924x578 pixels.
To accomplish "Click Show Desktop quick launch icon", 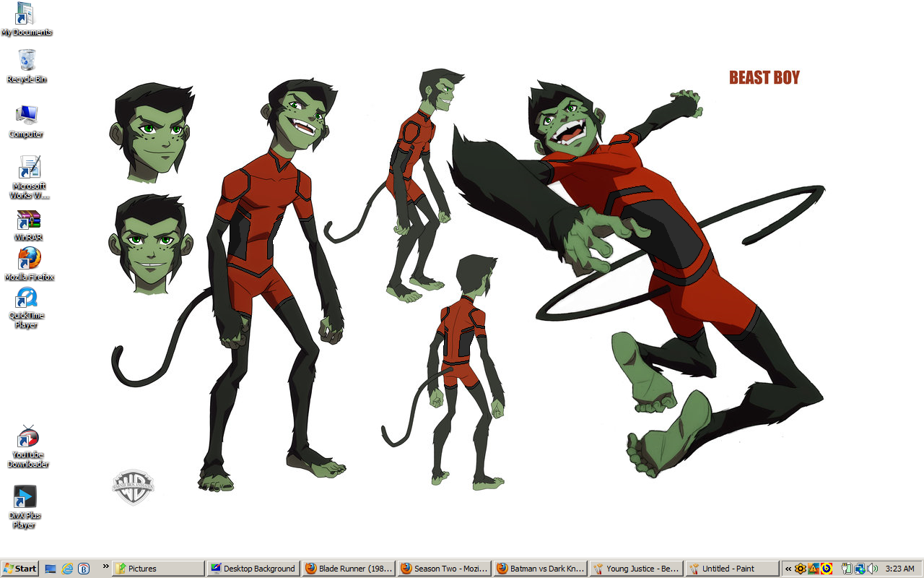I will click(51, 569).
